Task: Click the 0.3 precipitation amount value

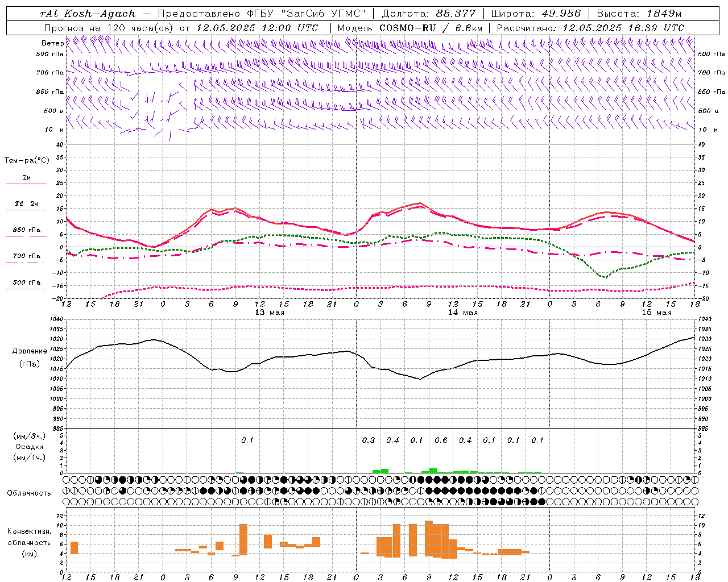Action: coord(369,440)
